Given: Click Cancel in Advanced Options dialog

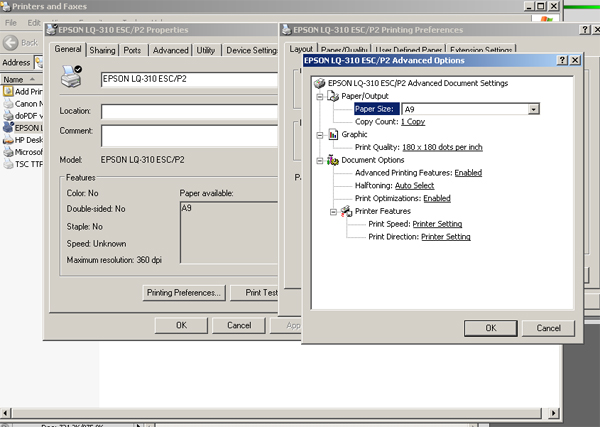Looking at the screenshot, I should (x=548, y=328).
